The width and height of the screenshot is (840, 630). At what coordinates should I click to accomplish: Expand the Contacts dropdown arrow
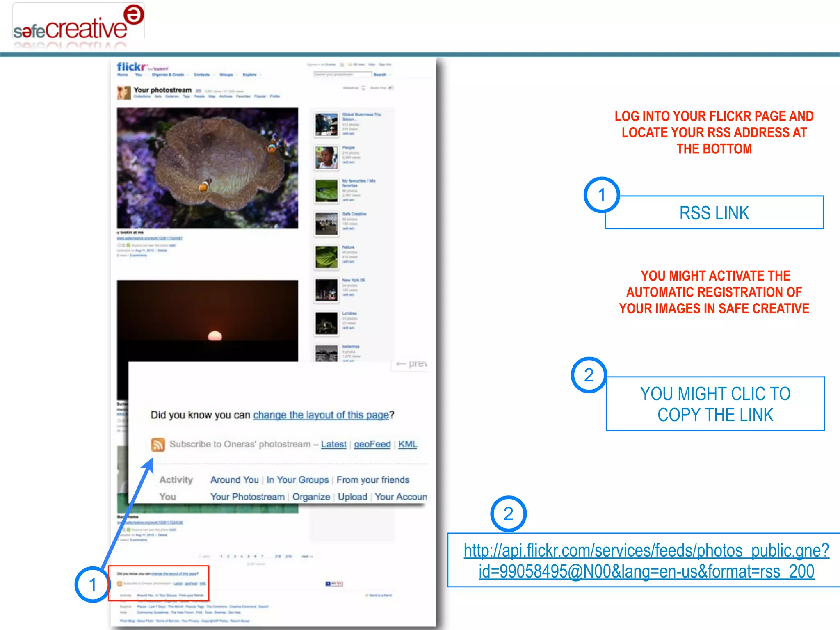pyautogui.click(x=214, y=75)
